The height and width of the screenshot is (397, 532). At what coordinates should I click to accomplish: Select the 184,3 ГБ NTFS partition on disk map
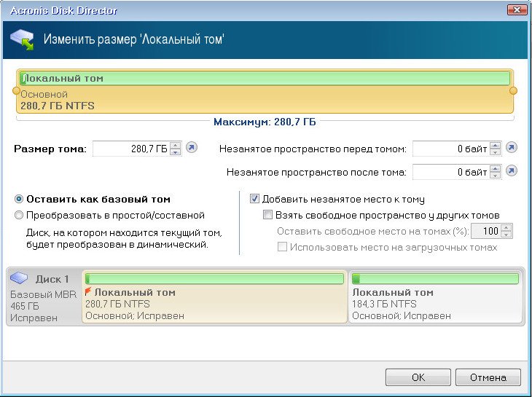point(435,296)
